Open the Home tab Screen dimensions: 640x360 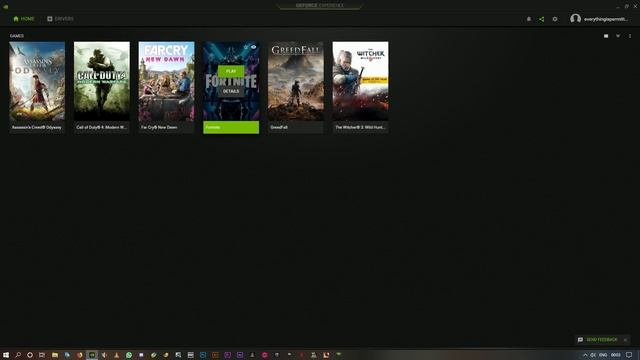point(24,19)
